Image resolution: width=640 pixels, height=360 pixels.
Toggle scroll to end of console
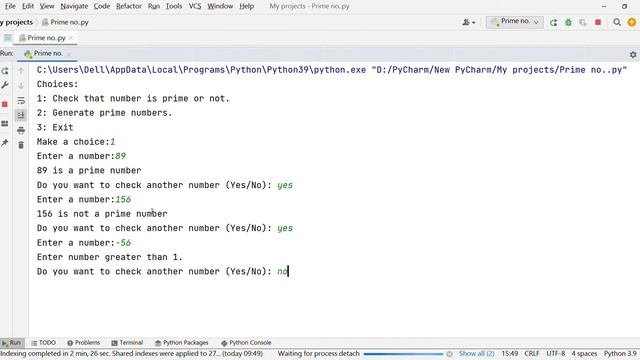21,116
